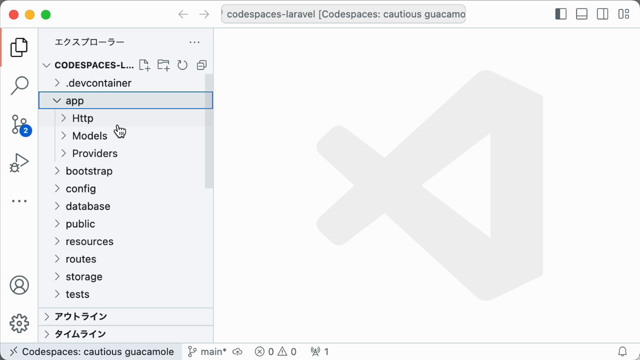This screenshot has height=360, width=640.
Task: Click the Codespaces: cautious guacamole remote indicator
Action: tap(92, 351)
